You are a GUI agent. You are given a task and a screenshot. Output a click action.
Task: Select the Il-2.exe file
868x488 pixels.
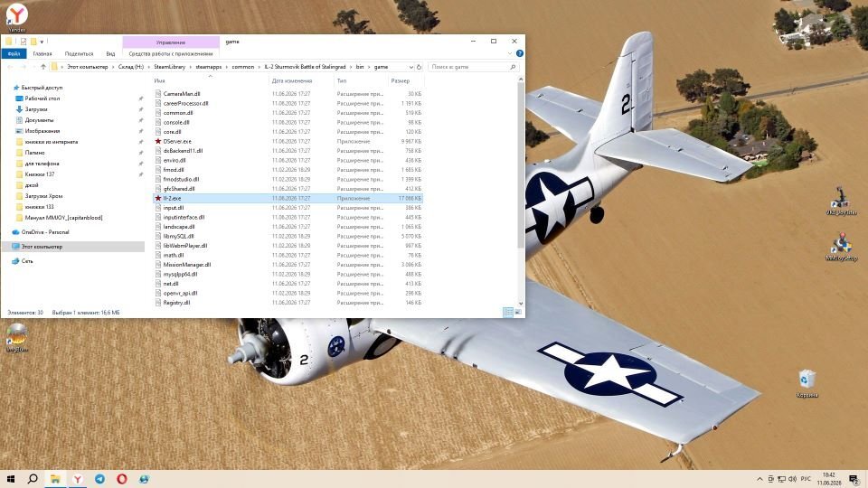click(172, 198)
